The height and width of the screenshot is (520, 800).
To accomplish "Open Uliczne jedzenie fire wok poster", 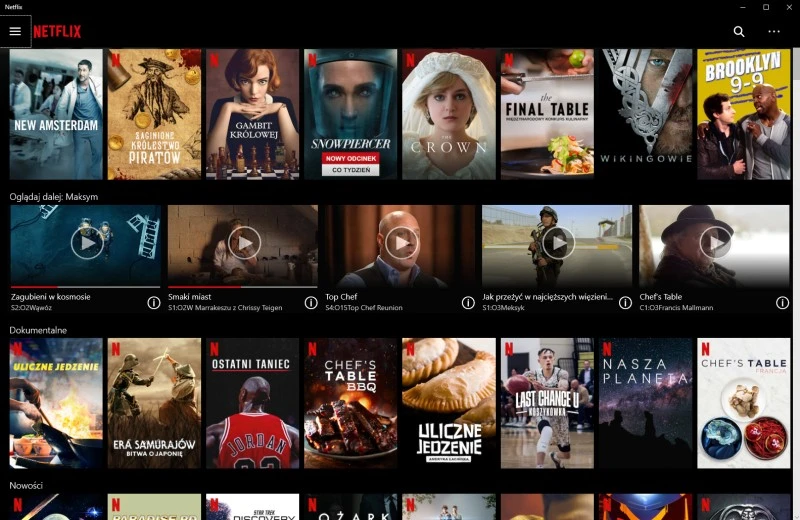I will (x=56, y=403).
